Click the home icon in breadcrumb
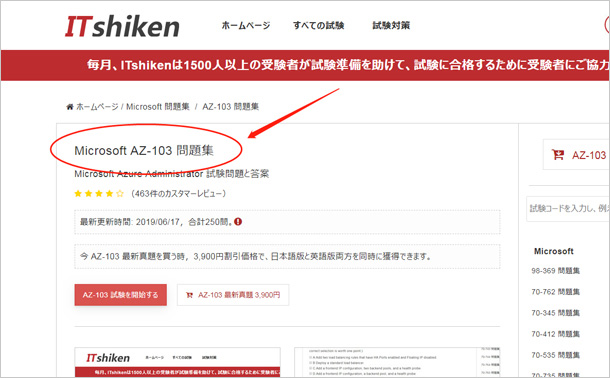Viewport: 610px width, 378px height. (70, 107)
